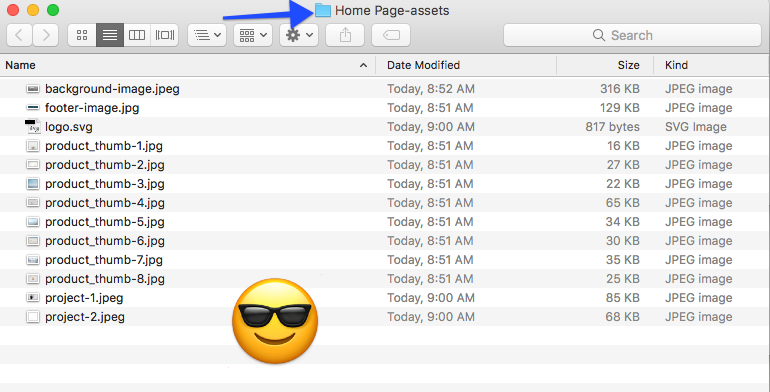Open the gear Action menu
Screen dimensions: 770x392
tap(299, 35)
